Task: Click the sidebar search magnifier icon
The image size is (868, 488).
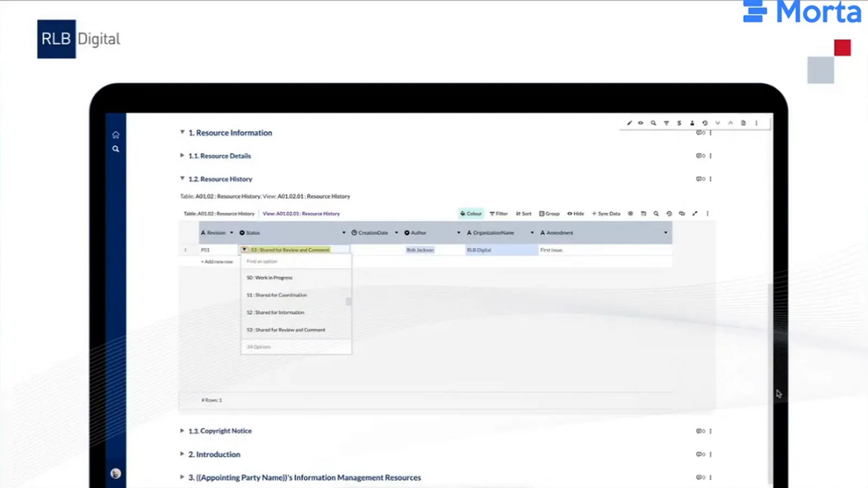Action: (x=116, y=149)
